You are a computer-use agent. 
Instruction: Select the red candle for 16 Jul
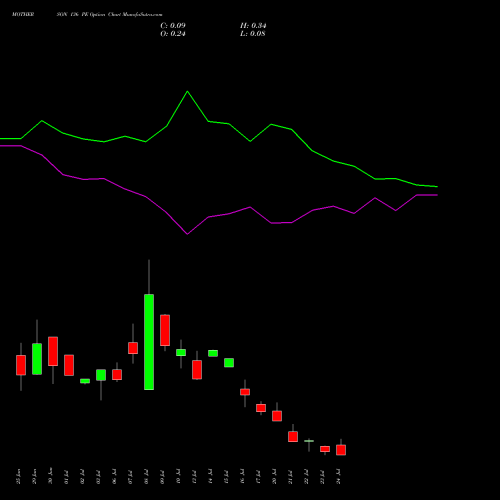(x=245, y=392)
